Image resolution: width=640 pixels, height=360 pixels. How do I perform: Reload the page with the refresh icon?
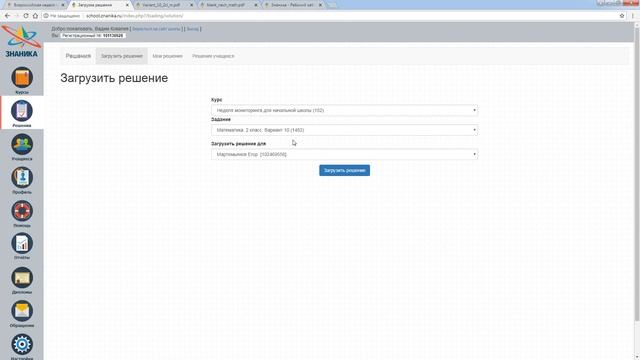point(26,16)
